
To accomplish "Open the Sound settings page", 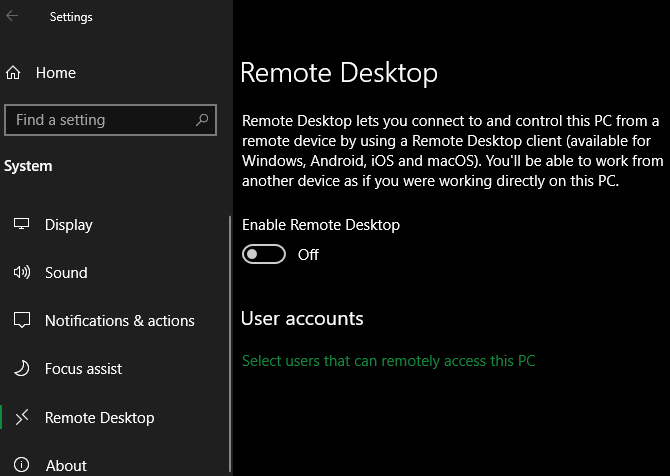I will (x=66, y=273).
